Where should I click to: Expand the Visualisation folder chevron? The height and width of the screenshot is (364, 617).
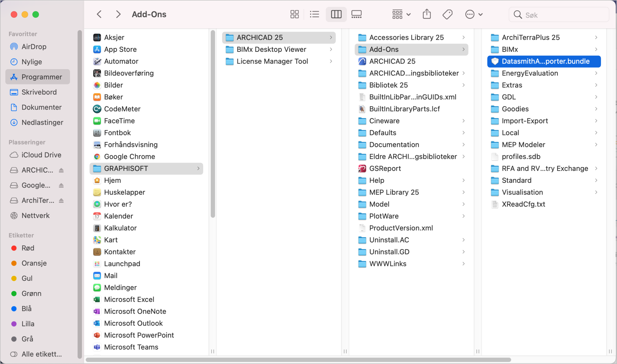(596, 192)
